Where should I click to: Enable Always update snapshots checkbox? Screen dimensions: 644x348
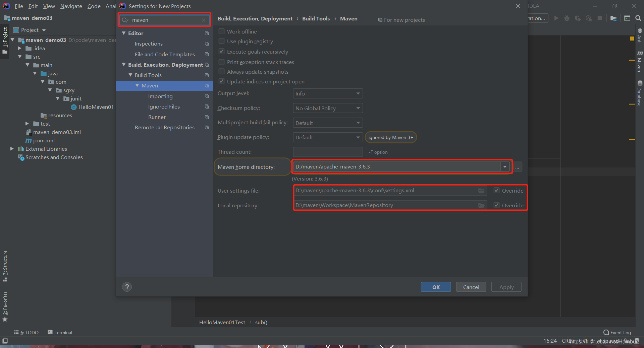click(x=221, y=71)
